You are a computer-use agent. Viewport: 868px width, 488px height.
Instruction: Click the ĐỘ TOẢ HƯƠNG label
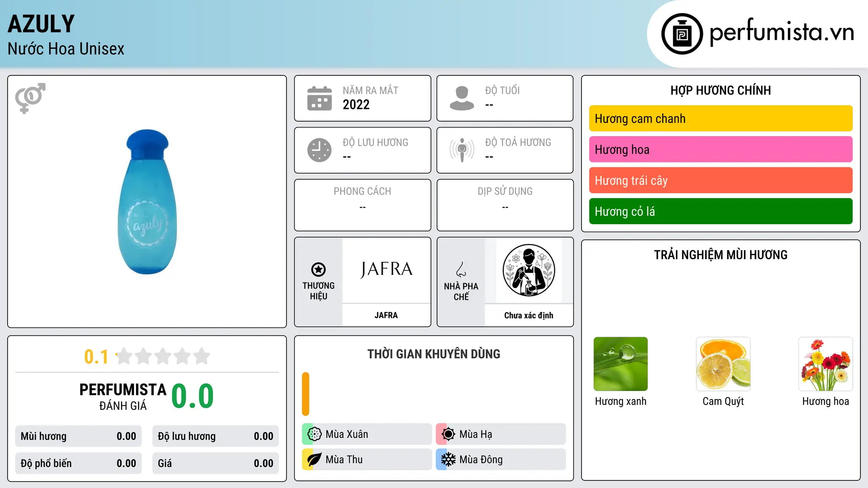pos(518,142)
